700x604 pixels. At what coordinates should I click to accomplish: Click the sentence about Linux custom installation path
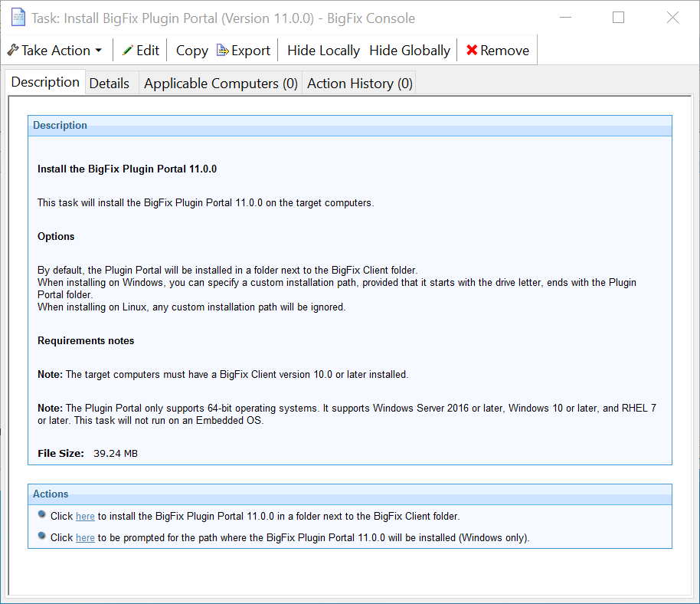pos(191,307)
